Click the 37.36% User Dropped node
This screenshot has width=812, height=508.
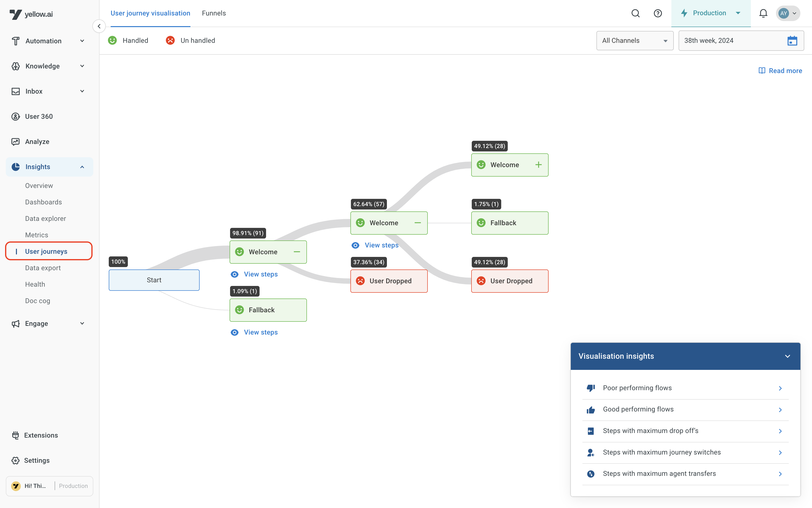389,281
